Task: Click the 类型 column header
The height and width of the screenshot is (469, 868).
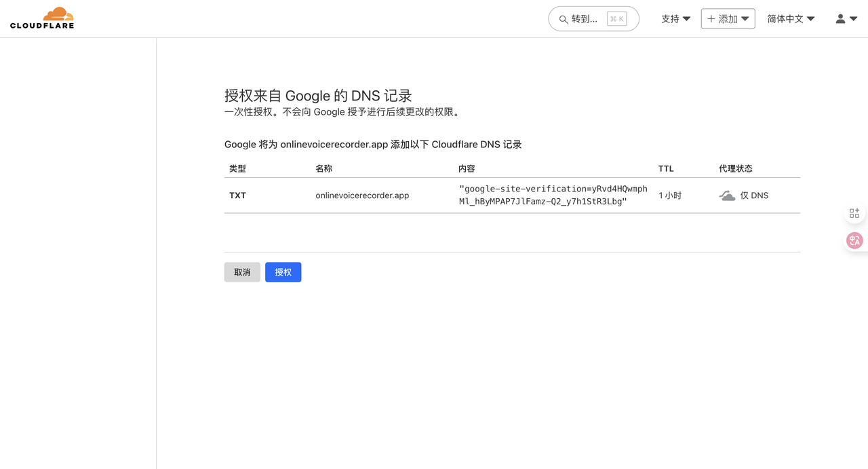Action: (x=237, y=168)
